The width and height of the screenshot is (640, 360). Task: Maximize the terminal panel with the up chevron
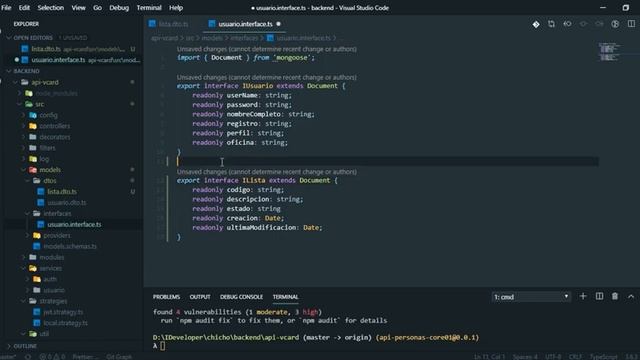pyautogui.click(x=631, y=296)
